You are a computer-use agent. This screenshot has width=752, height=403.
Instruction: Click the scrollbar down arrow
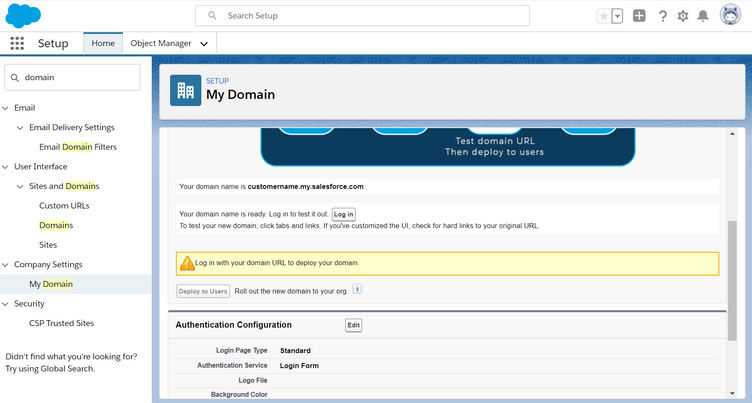(732, 393)
